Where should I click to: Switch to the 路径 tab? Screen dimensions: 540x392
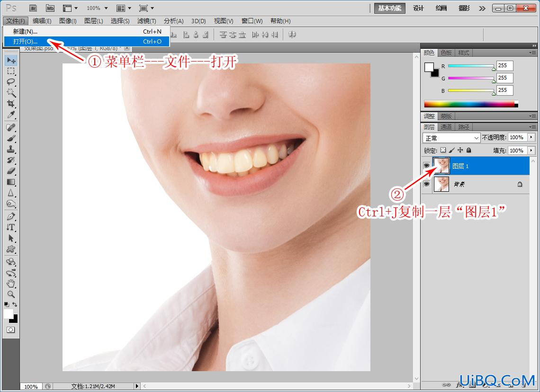click(x=464, y=127)
